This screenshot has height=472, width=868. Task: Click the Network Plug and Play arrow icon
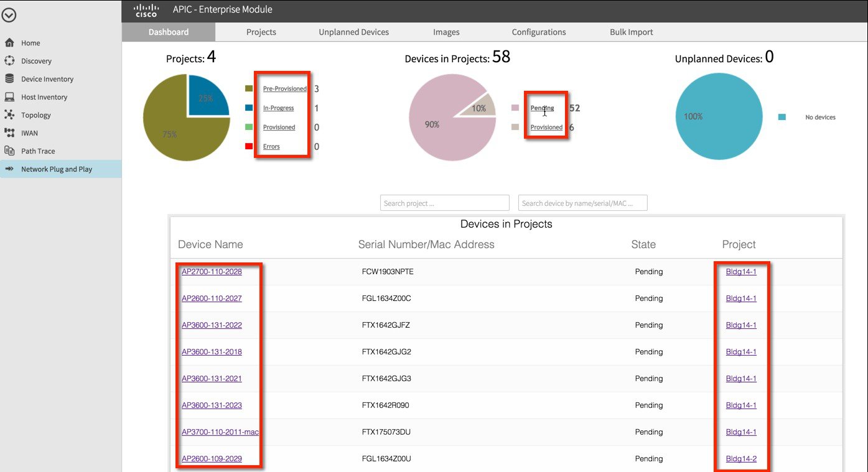(x=9, y=169)
